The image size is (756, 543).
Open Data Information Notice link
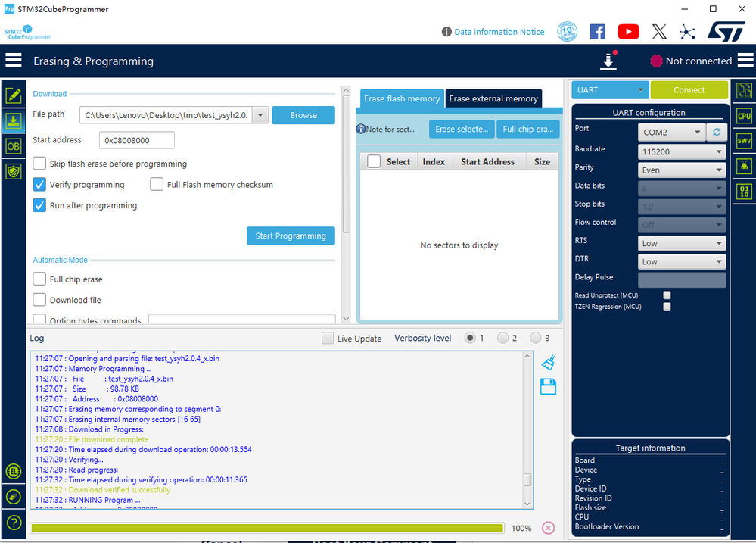pyautogui.click(x=499, y=32)
